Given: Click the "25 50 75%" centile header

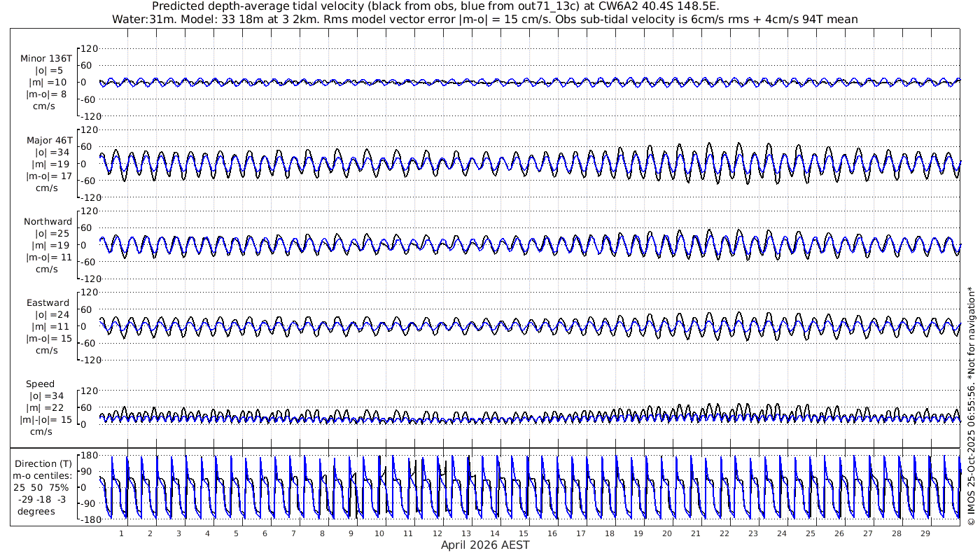Looking at the screenshot, I should 43,488.
